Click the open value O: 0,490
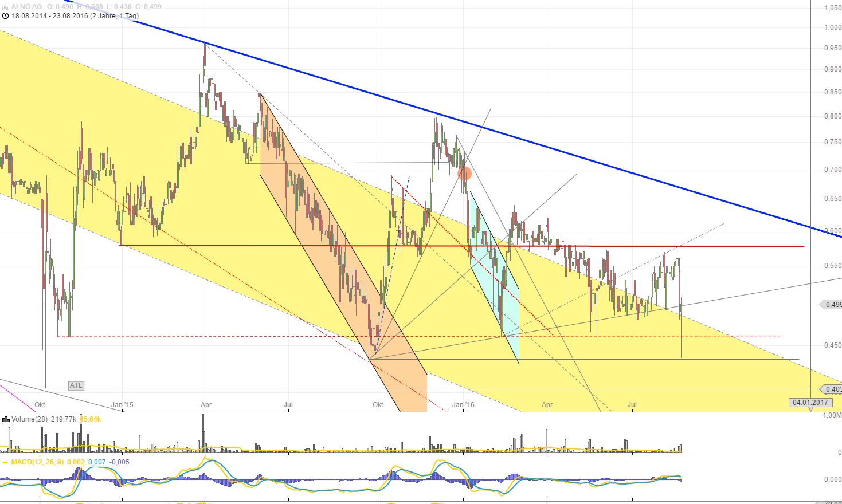This screenshot has height=504, width=842. 61,7
